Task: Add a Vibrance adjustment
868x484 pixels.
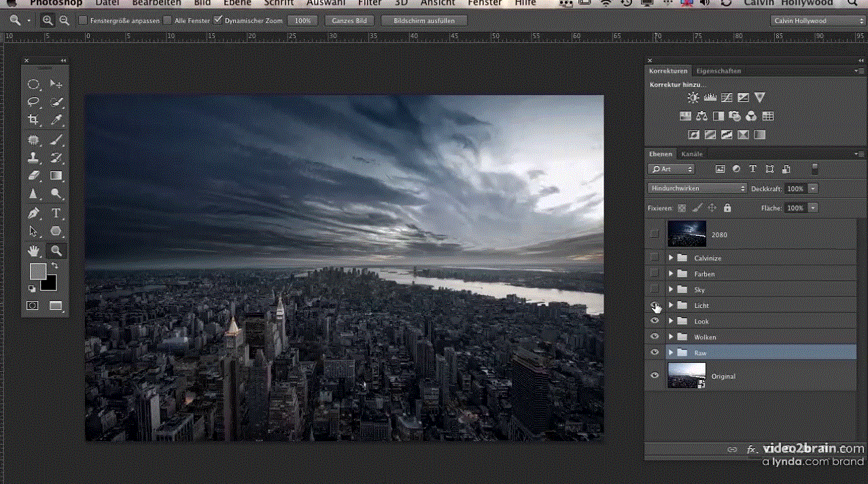Action: pyautogui.click(x=760, y=98)
